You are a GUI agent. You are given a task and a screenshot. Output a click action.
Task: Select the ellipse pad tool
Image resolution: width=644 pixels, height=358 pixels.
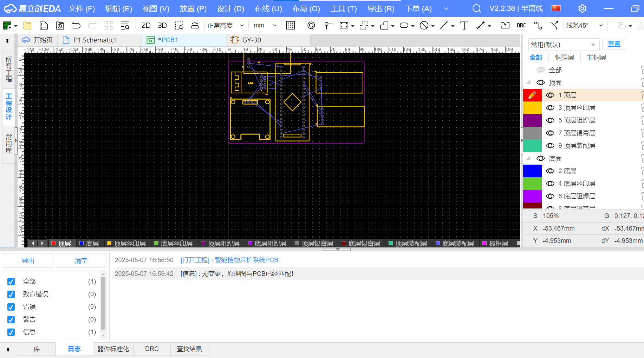(404, 25)
